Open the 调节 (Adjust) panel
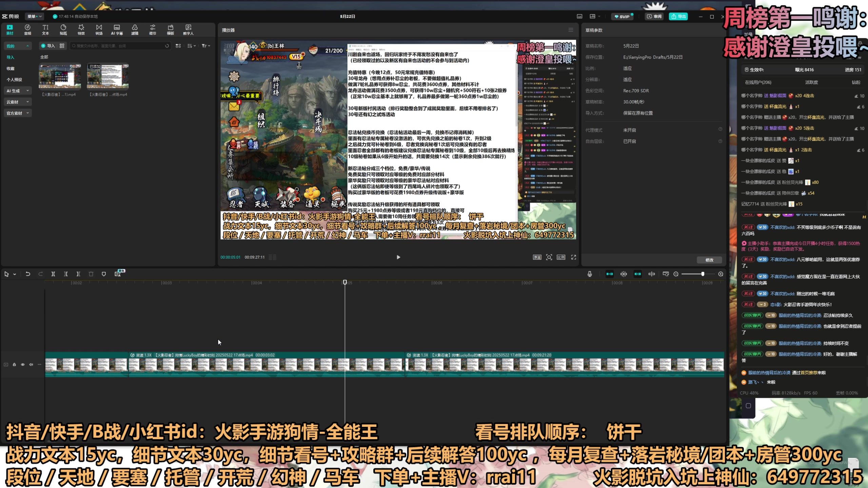 tap(153, 30)
